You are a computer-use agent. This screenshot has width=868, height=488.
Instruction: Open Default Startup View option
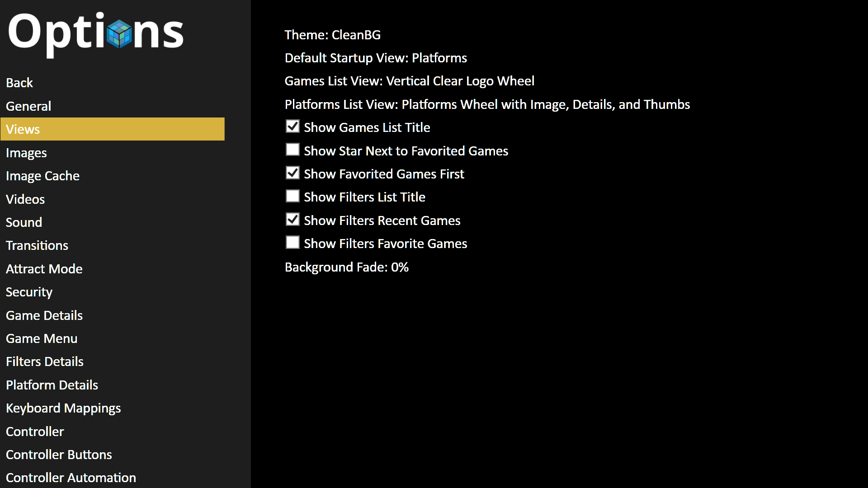click(376, 58)
